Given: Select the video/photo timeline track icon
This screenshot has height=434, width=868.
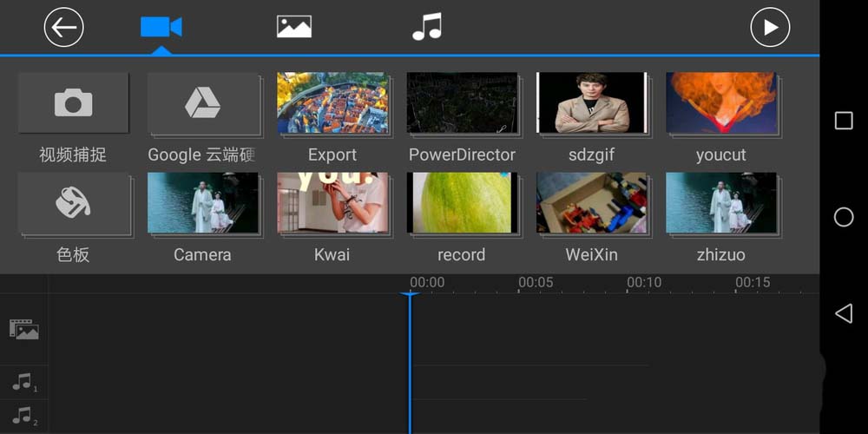Looking at the screenshot, I should [23, 330].
